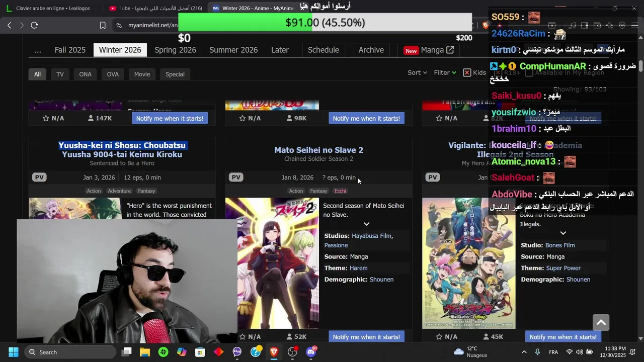
Task: Click Notify me button under 98K card
Action: [366, 118]
